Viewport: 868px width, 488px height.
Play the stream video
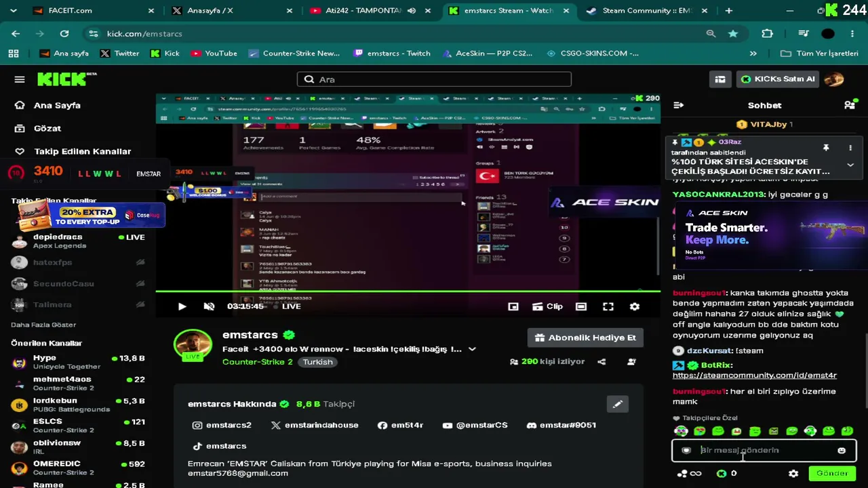(x=182, y=306)
